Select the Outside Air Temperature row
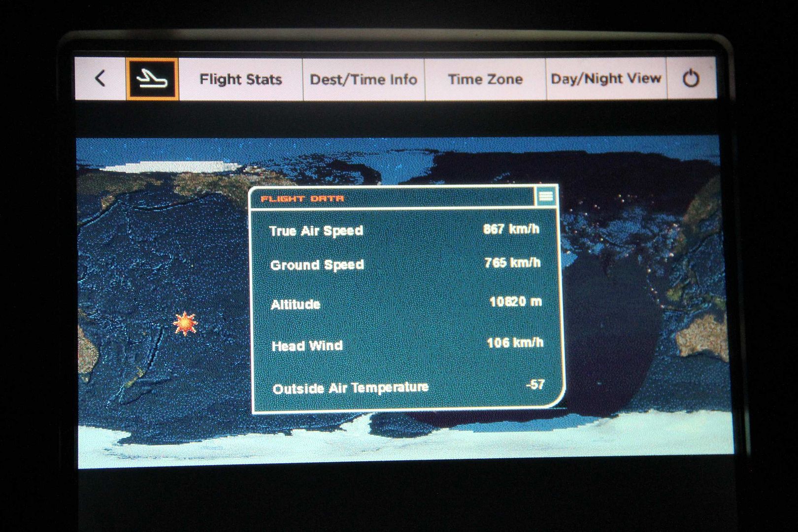 click(408, 387)
